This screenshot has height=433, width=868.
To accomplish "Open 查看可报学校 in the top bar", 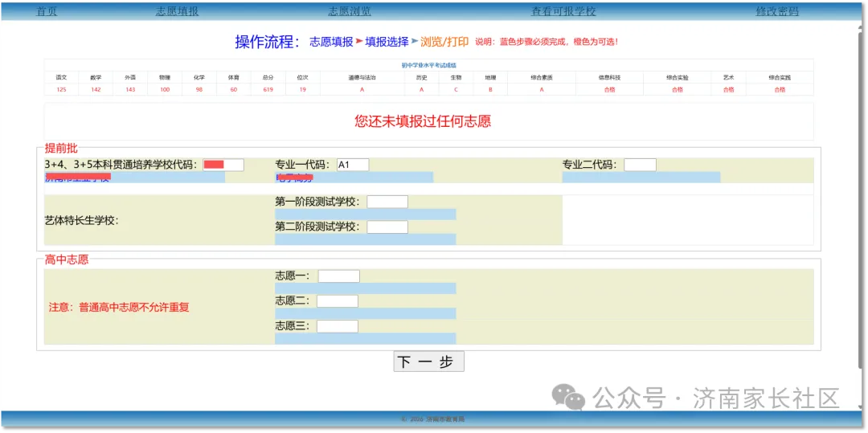I will 563,11.
